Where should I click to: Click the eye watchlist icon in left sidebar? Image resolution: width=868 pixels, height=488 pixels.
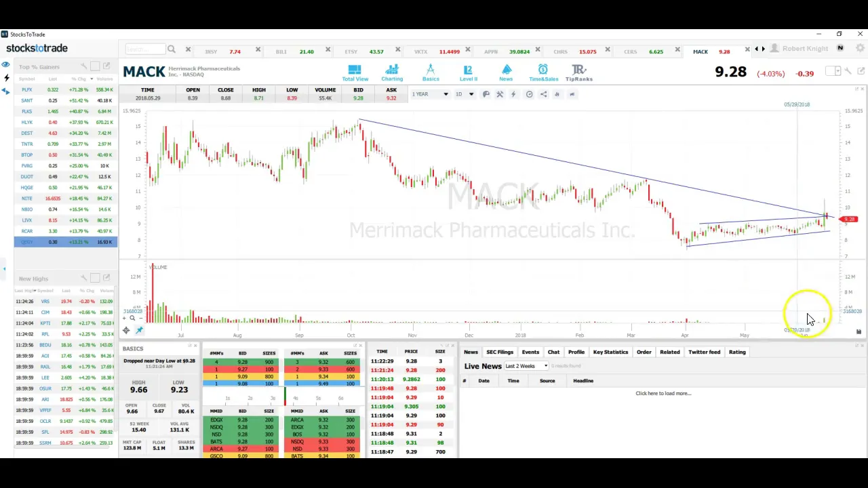pyautogui.click(x=5, y=64)
